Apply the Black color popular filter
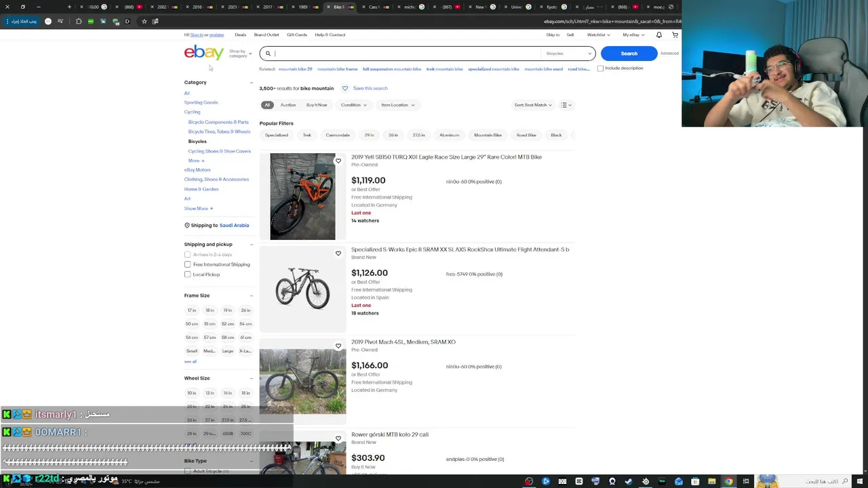This screenshot has width=868, height=488. 556,135
